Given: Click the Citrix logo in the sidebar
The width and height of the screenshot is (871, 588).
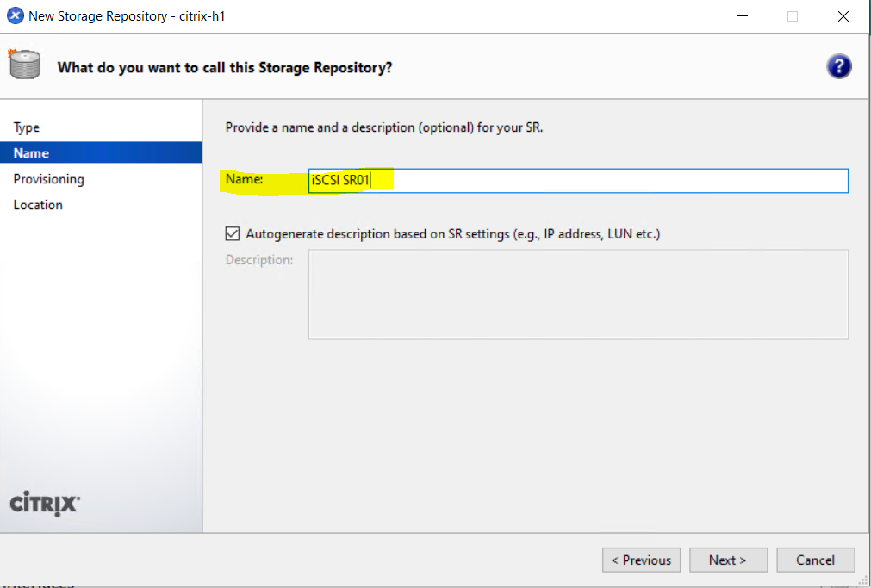Looking at the screenshot, I should (x=45, y=503).
